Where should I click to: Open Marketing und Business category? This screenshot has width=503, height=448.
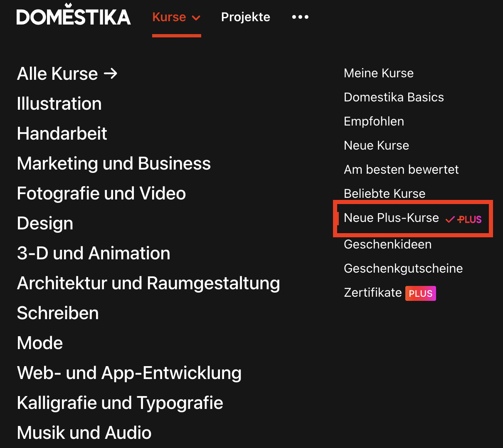coord(114,163)
